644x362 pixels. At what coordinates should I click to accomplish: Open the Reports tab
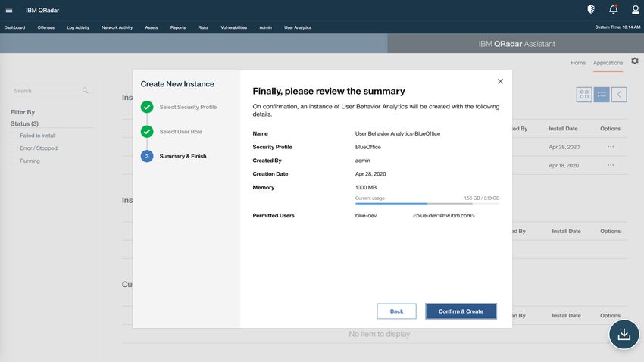(178, 27)
